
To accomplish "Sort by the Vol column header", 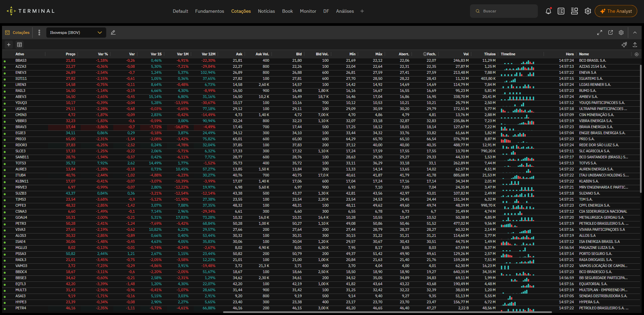I will (466, 54).
